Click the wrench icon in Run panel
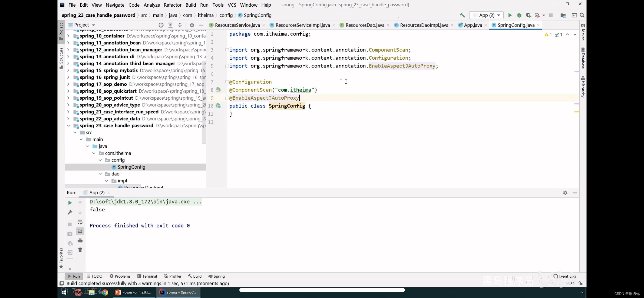The image size is (644, 298). click(x=70, y=212)
